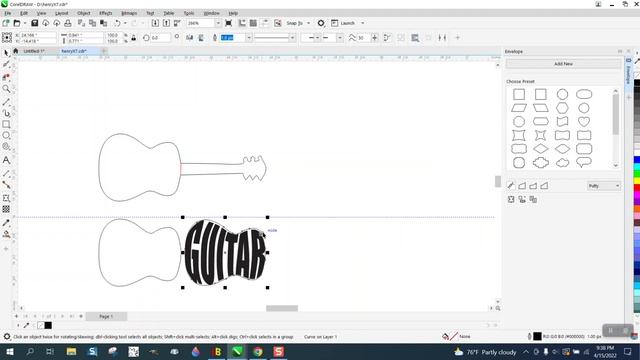Viewport: 640px width, 360px height.
Task: Open the Object menu
Action: click(84, 13)
